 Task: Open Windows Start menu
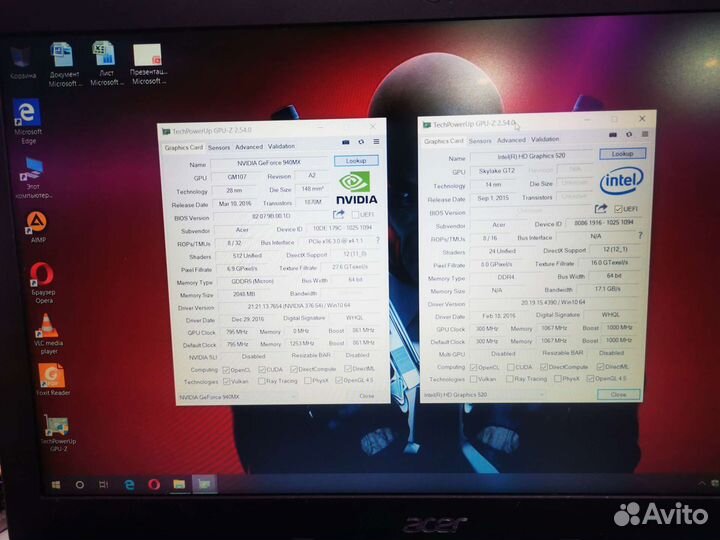click(56, 484)
